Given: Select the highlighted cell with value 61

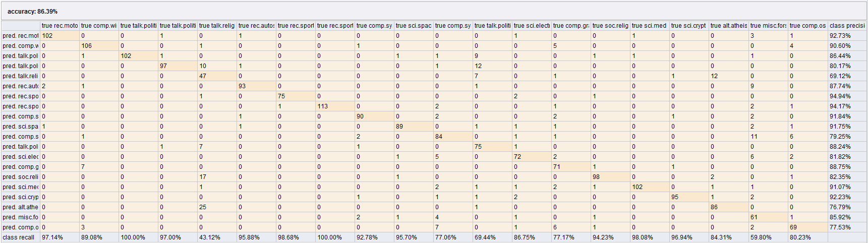Looking at the screenshot, I should point(768,217).
